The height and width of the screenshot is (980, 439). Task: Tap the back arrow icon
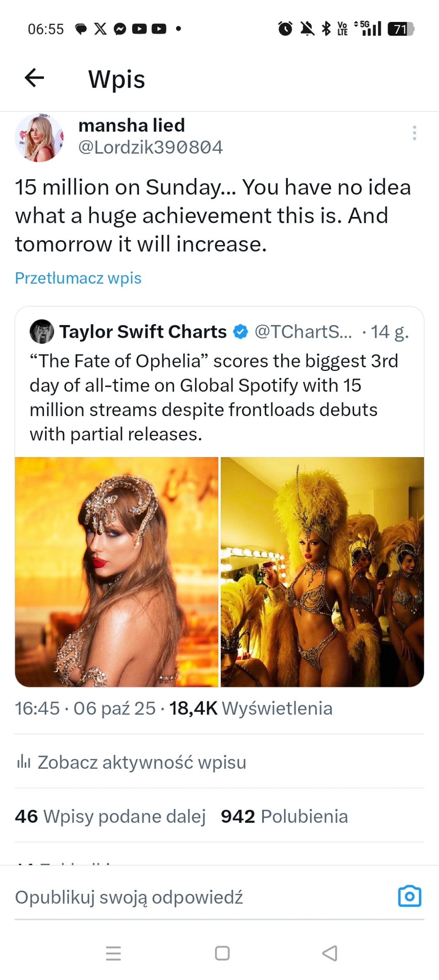[34, 78]
